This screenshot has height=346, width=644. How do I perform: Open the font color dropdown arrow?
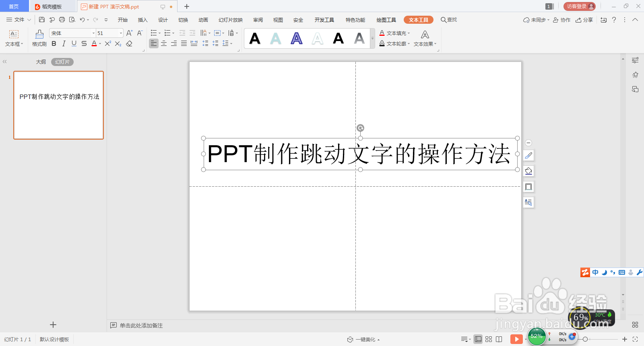[100, 44]
